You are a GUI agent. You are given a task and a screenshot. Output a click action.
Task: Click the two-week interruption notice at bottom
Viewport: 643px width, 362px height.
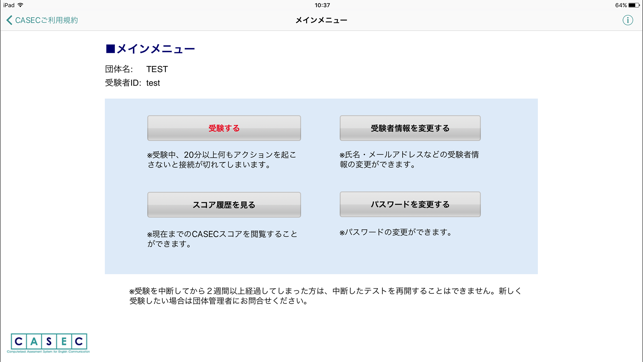point(325,296)
